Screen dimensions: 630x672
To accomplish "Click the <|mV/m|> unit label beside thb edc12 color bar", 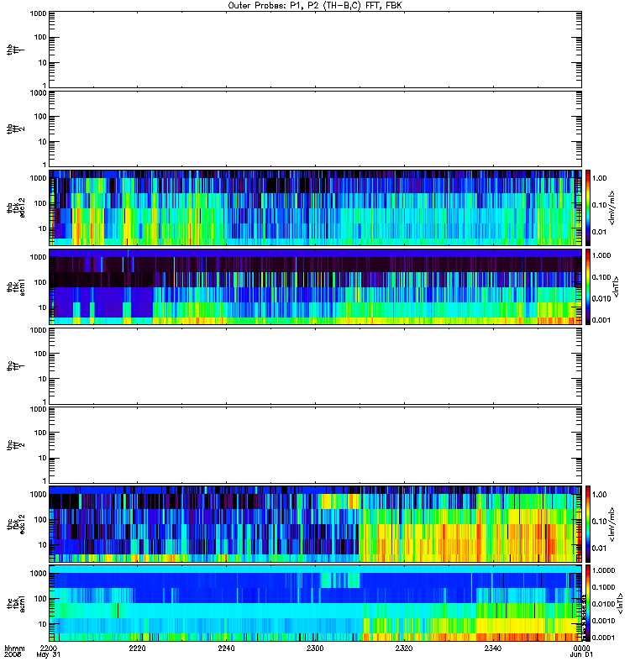I will pos(613,207).
